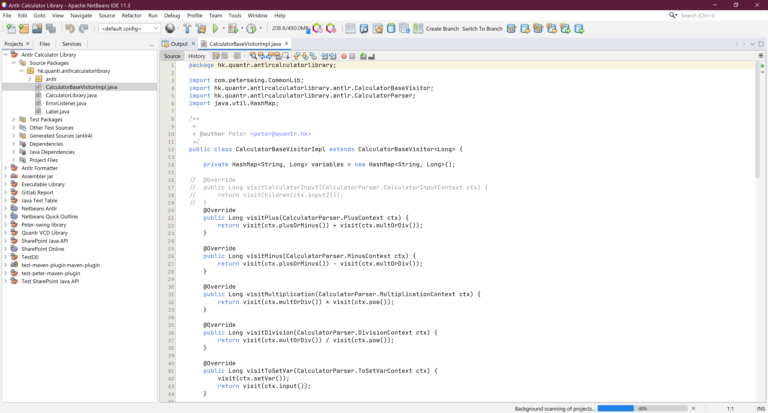768x413 pixels.
Task: Toggle Bookmark in editor toolbar
Action: [313, 56]
